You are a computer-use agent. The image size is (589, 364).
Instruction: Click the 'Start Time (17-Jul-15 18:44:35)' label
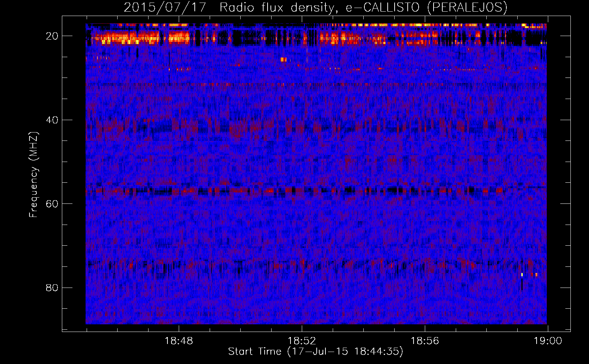pos(316,352)
